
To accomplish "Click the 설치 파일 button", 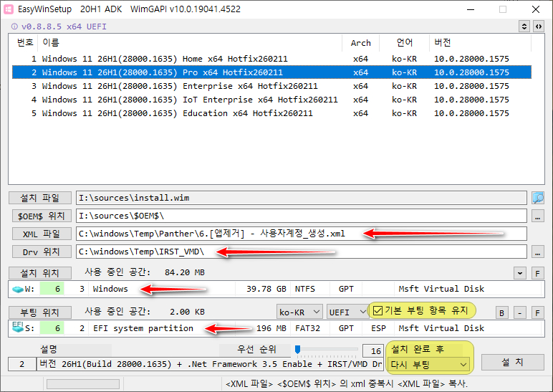I will pos(40,198).
